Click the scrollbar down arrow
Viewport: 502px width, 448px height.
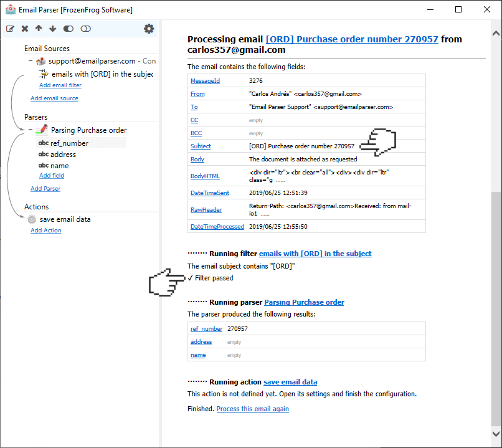(x=496, y=434)
